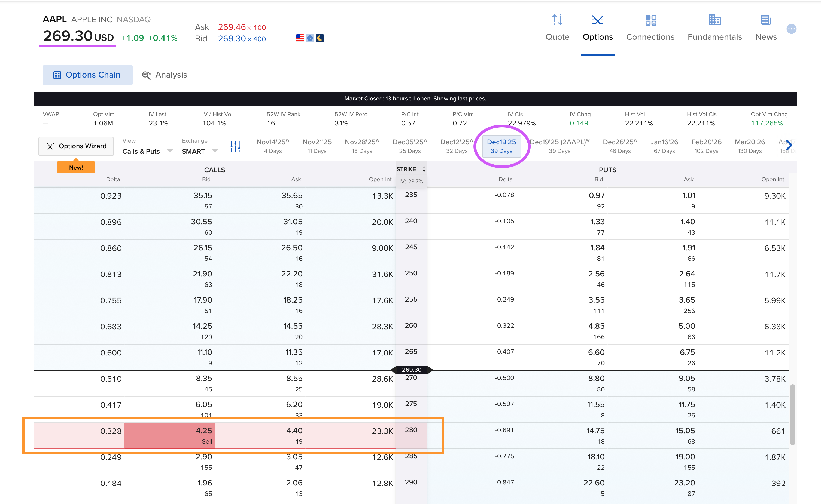Viewport: 821px width, 504px height.
Task: Click the 250 call ask 22.20
Action: pos(291,274)
